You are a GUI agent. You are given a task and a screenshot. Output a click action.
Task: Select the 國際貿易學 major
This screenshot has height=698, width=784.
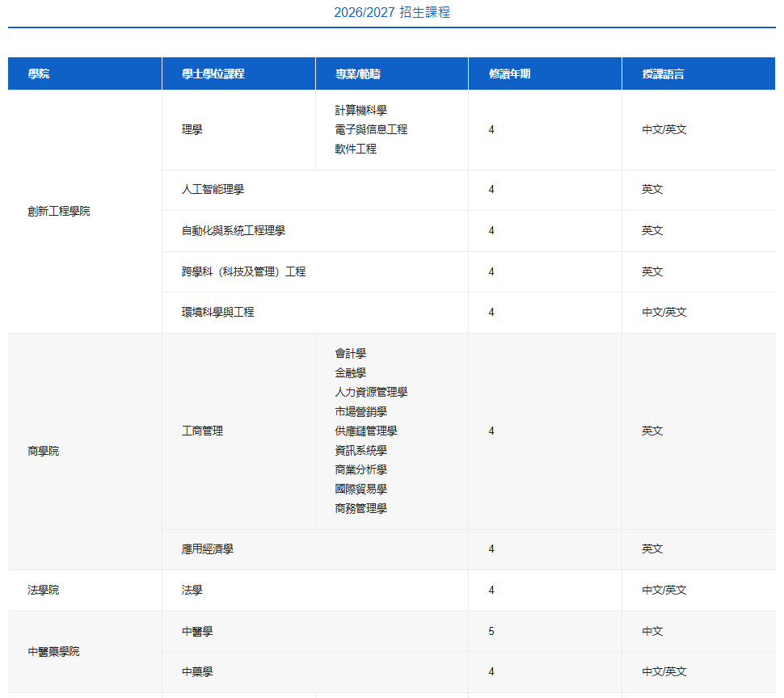[360, 489]
